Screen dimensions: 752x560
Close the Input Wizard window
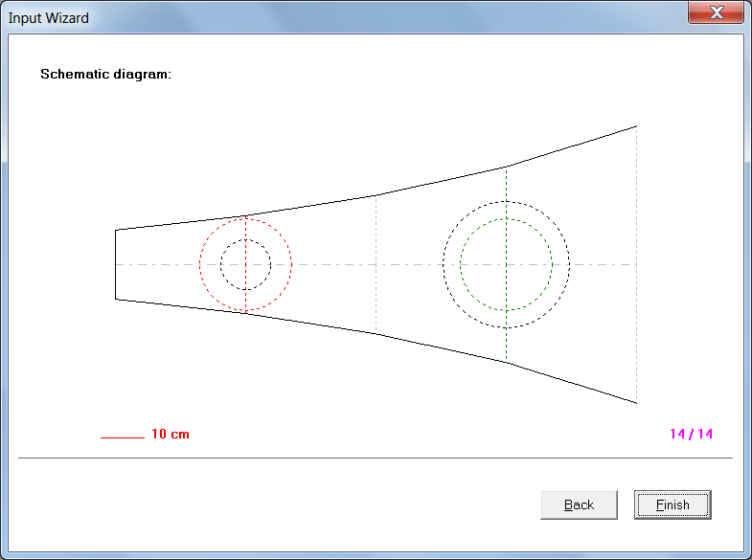coord(716,12)
